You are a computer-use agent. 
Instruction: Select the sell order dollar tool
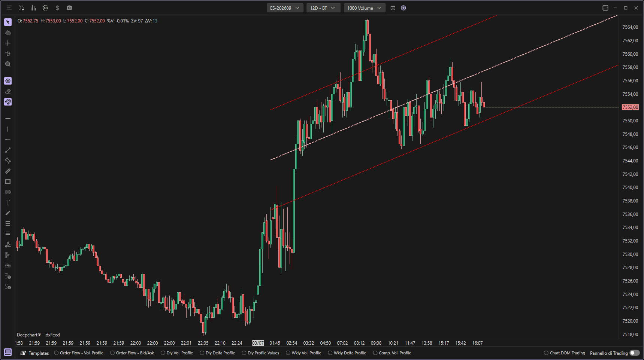[8, 287]
